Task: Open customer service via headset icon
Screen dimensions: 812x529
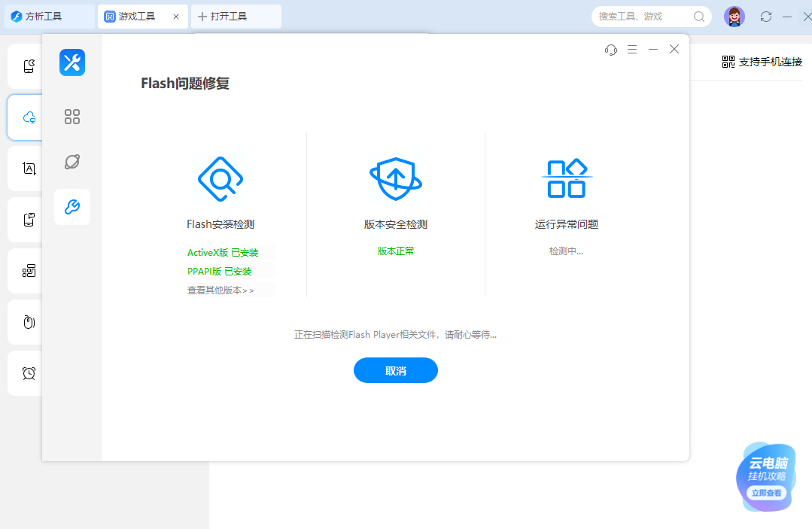Action: [611, 49]
